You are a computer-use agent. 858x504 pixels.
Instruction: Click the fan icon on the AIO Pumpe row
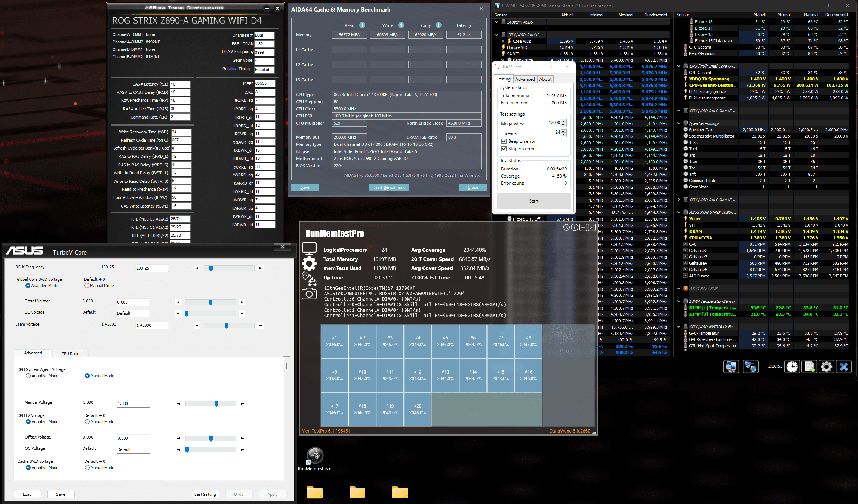click(686, 276)
